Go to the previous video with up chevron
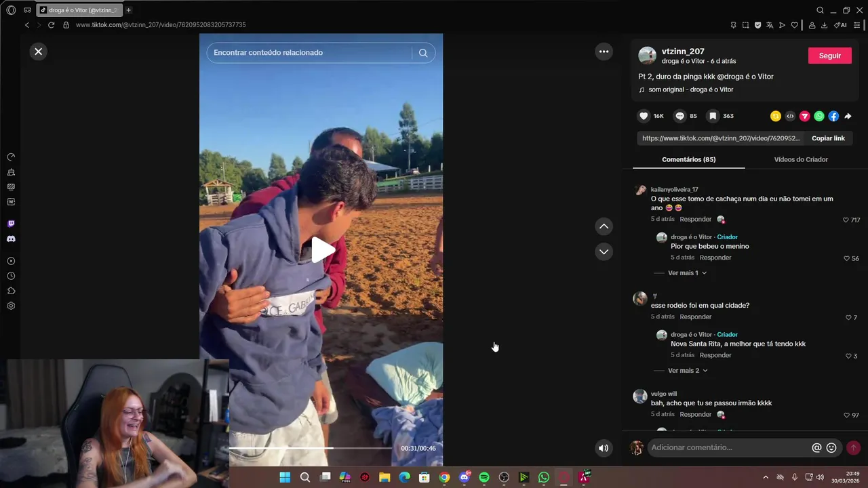 click(x=604, y=226)
